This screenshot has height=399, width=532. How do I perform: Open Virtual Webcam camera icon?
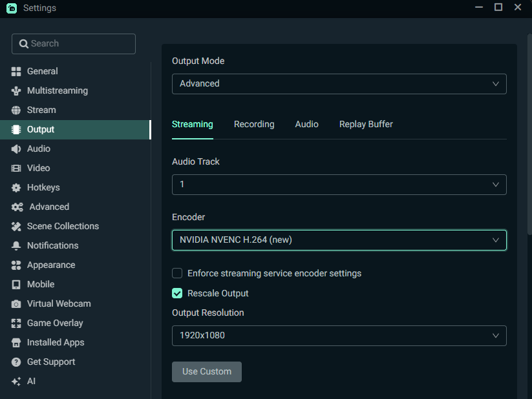click(x=16, y=304)
